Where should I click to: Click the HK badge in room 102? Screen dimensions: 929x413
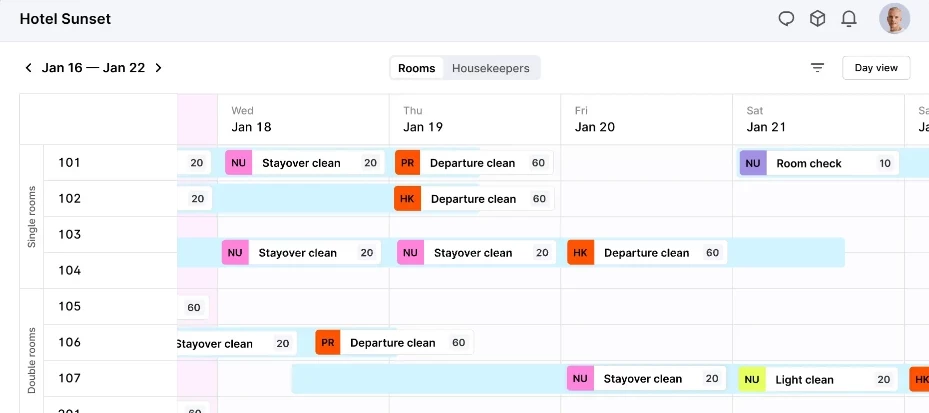click(x=407, y=199)
